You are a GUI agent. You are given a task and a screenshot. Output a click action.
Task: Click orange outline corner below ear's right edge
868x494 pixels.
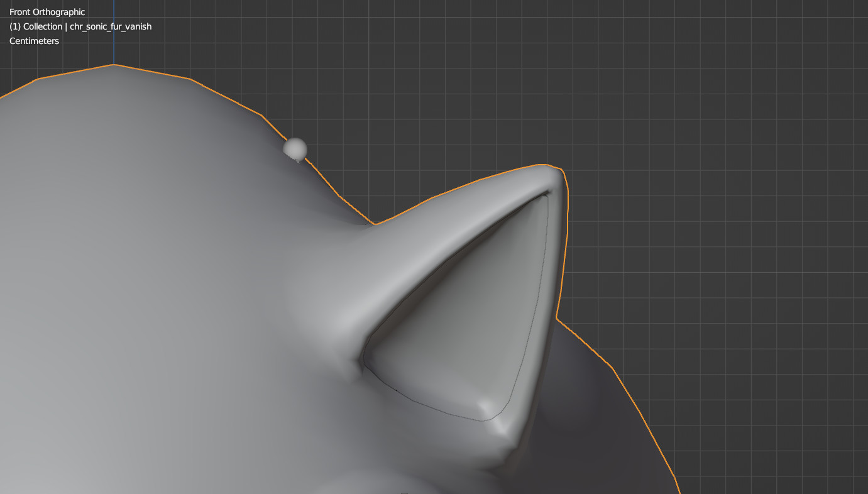[x=557, y=321]
